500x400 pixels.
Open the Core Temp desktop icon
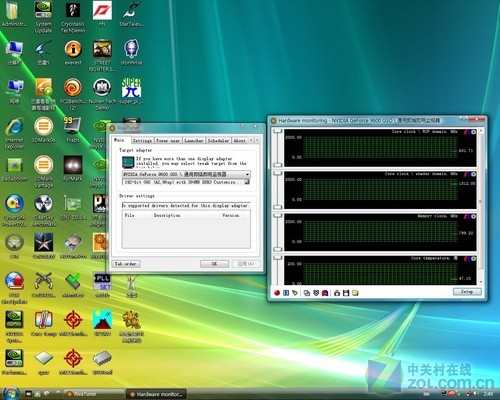[x=43, y=323]
